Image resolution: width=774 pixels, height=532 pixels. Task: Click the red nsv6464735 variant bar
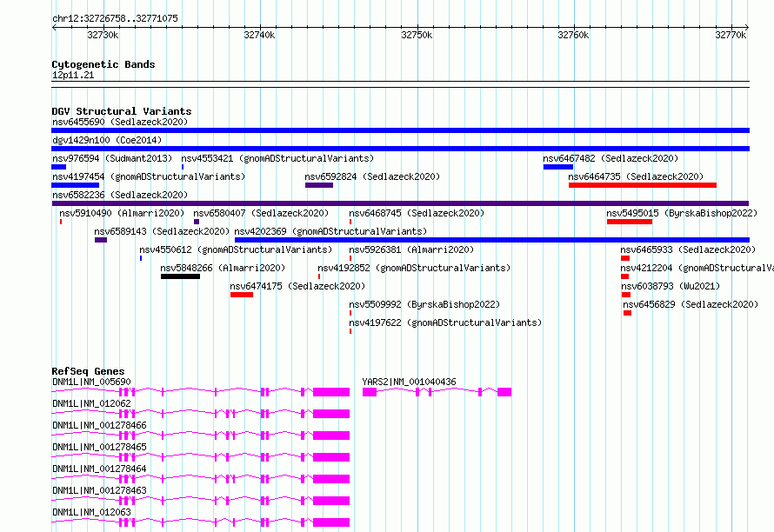642,185
